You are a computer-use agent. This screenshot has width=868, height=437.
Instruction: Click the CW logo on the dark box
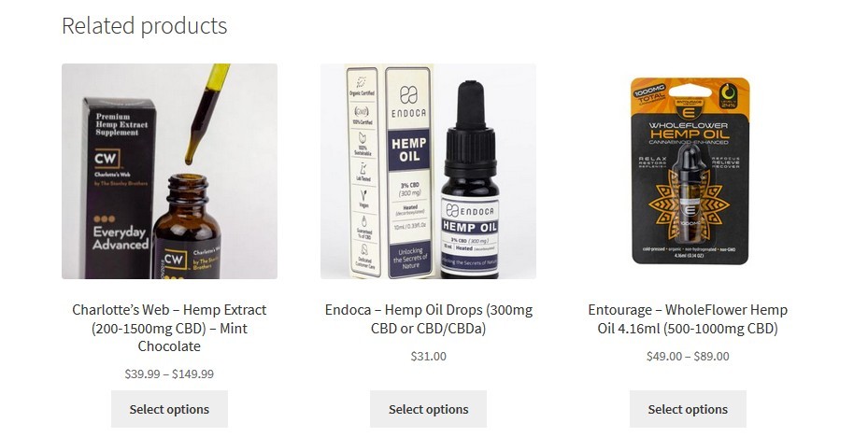coord(106,159)
